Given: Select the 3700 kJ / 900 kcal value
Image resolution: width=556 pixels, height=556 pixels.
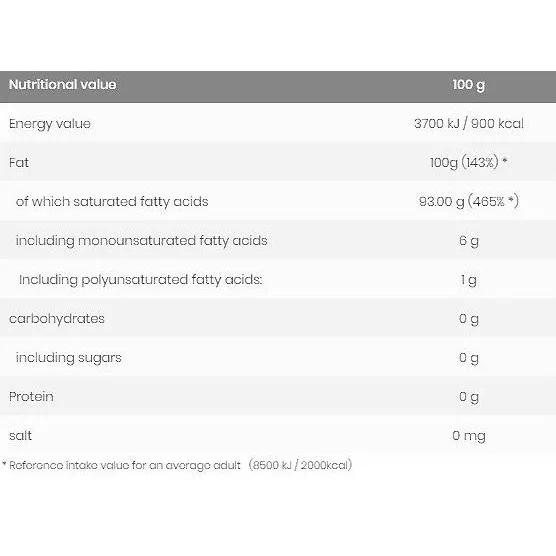Looking at the screenshot, I should click(469, 123).
